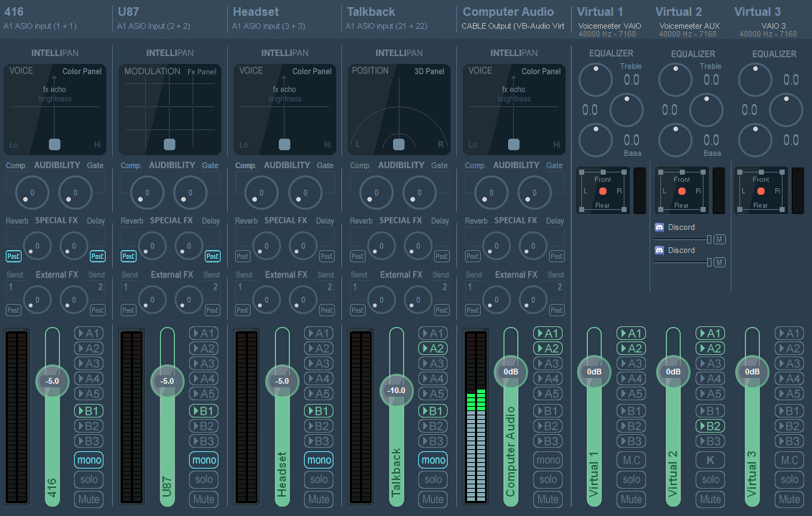Click the IntelliPan handle on the U87 strip

[x=170, y=144]
